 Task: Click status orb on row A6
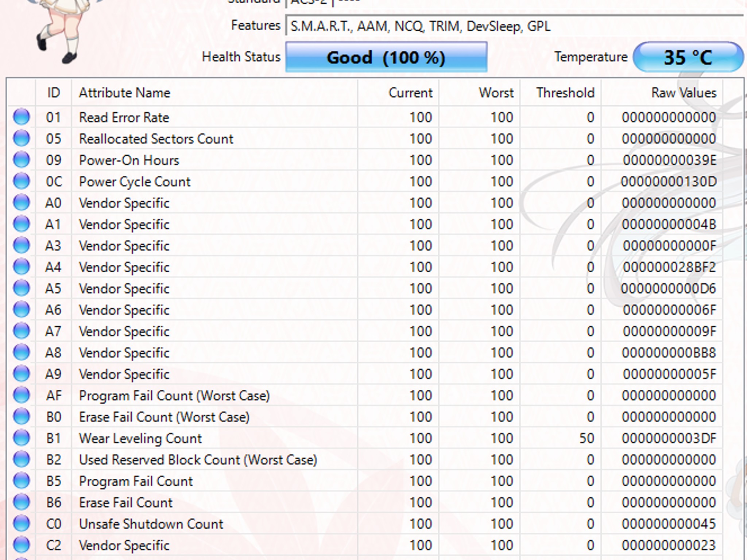tap(22, 310)
